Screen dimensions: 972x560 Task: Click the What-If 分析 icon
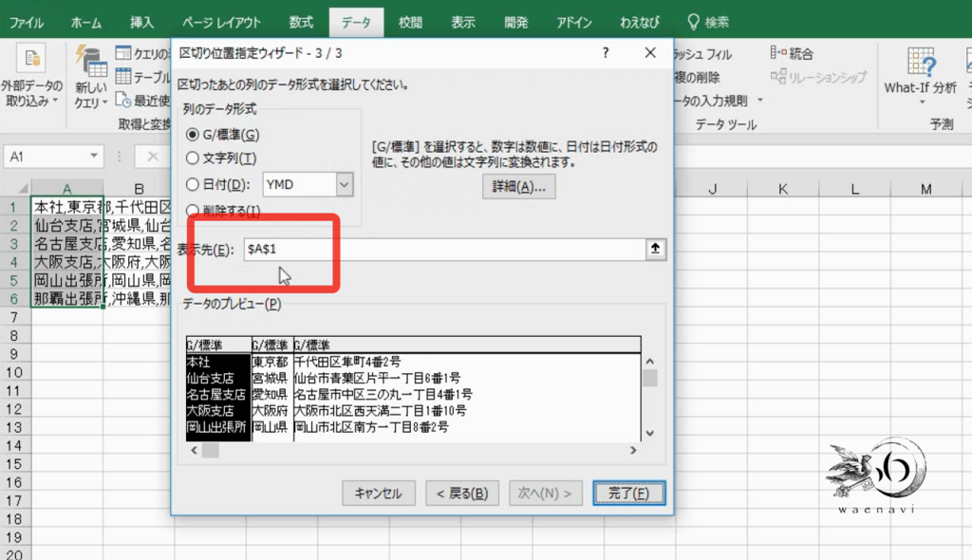(921, 62)
